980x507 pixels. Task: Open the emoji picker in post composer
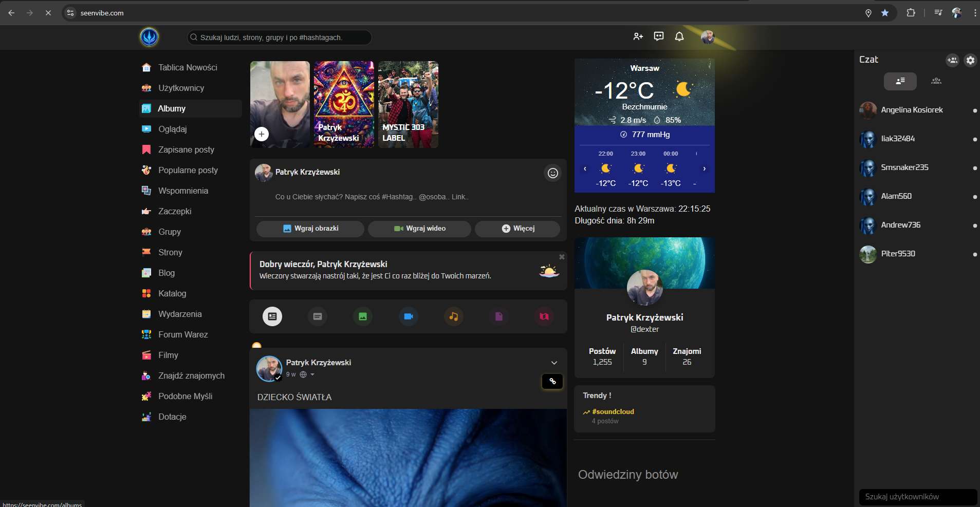[x=552, y=173]
